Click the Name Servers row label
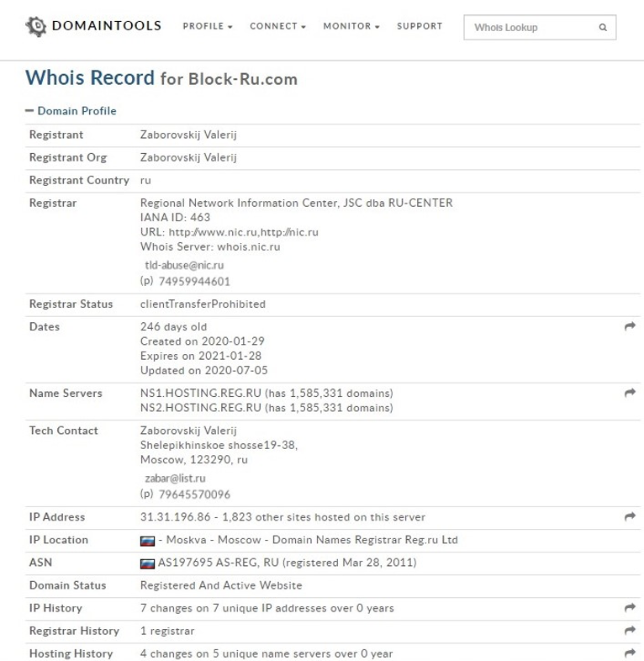 click(66, 394)
